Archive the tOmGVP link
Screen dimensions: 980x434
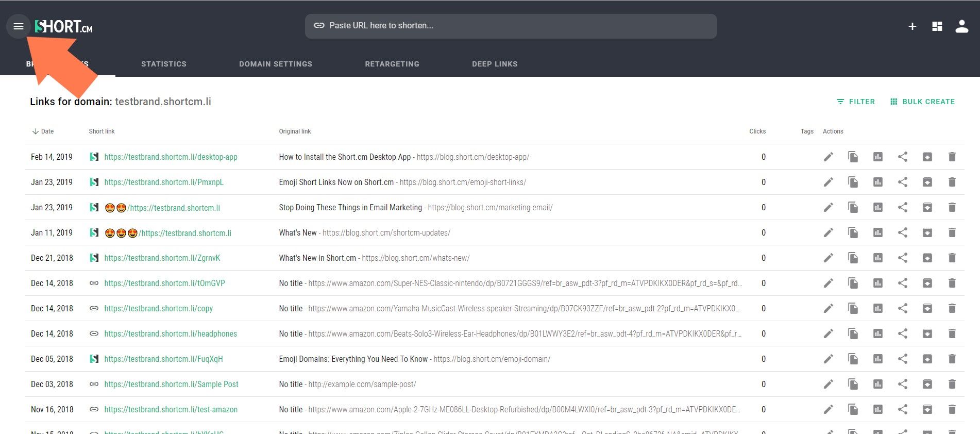tap(927, 283)
